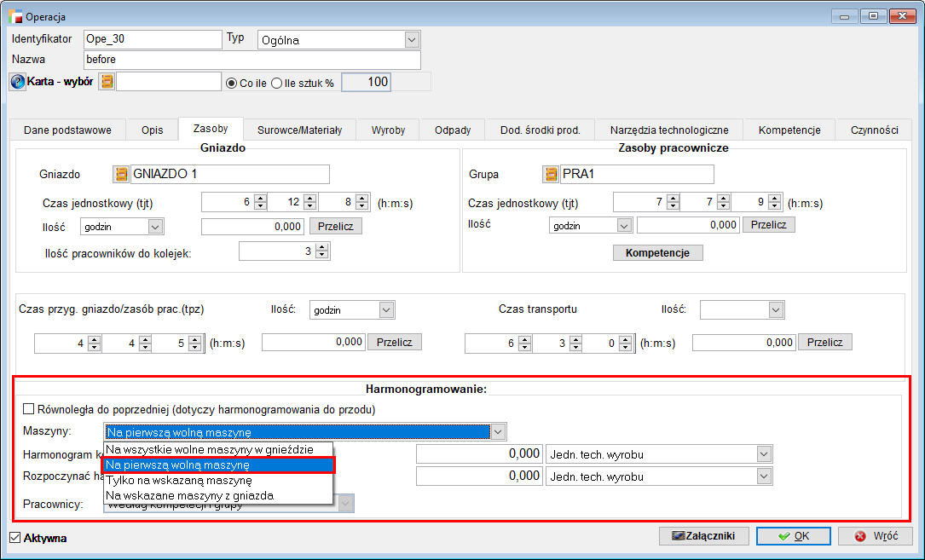
Task: Click the Nazwa text field
Action: tap(252, 60)
